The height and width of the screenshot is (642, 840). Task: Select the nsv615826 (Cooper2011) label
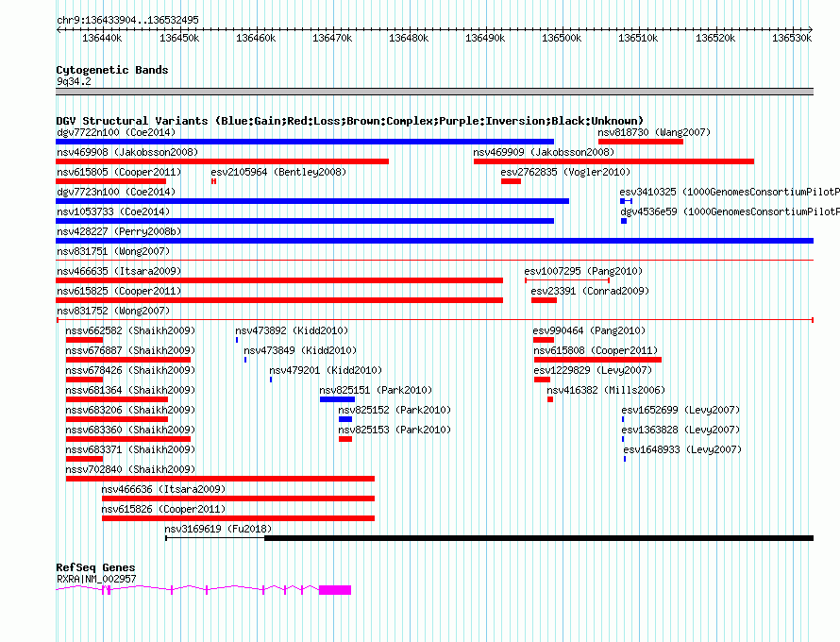point(163,509)
